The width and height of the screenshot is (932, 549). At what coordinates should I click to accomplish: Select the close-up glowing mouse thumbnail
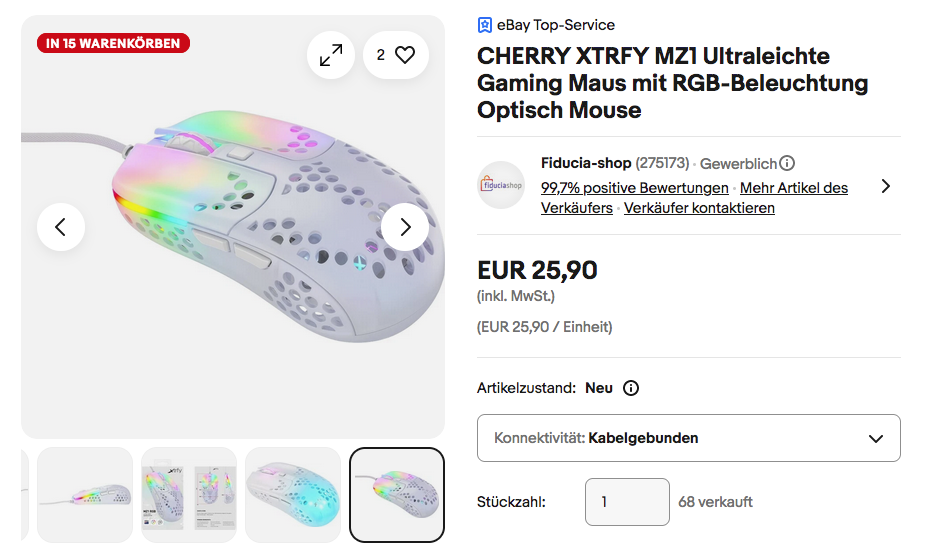pyautogui.click(x=293, y=494)
